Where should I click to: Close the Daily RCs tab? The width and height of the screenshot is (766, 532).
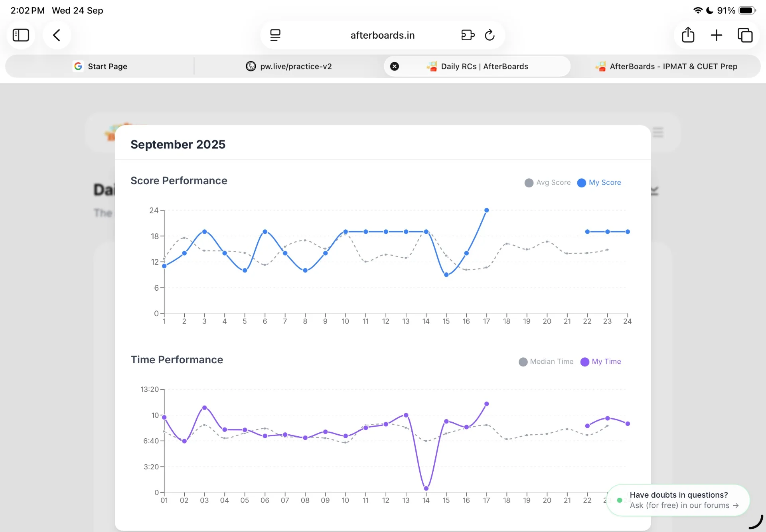(x=395, y=66)
